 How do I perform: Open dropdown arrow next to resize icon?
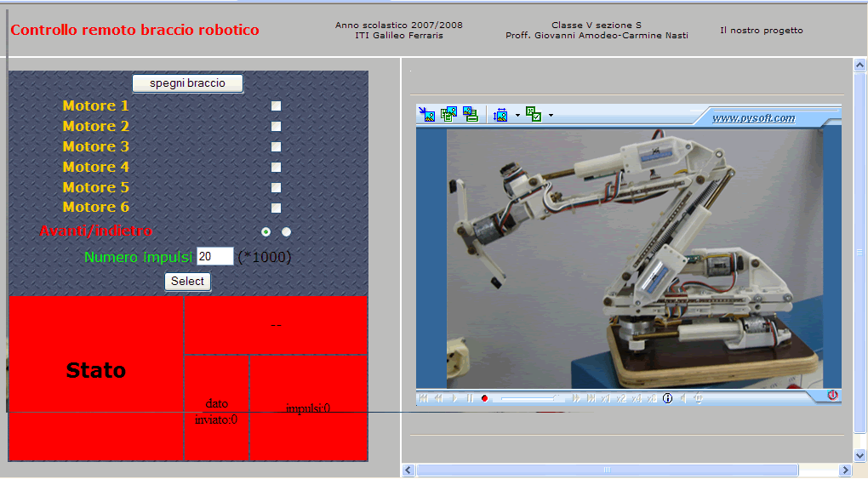click(x=517, y=115)
